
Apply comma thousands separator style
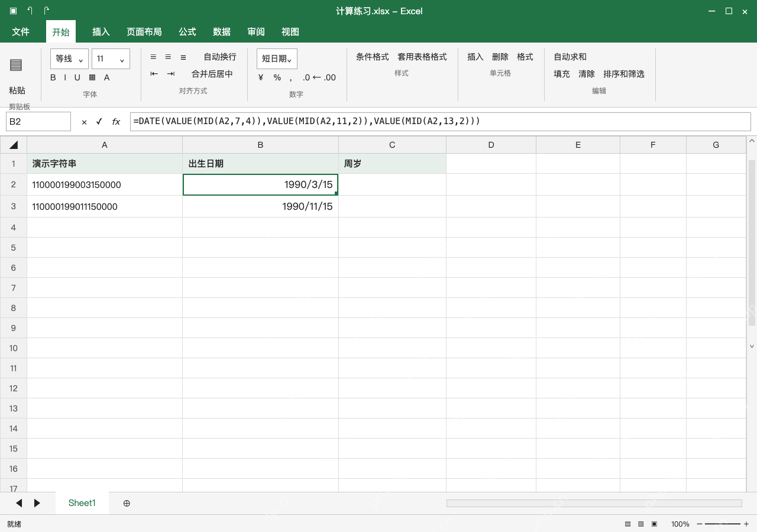(x=291, y=77)
